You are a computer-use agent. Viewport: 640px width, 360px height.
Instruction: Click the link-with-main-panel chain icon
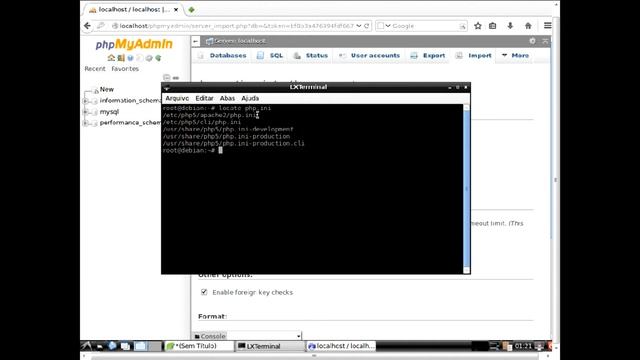(176, 78)
